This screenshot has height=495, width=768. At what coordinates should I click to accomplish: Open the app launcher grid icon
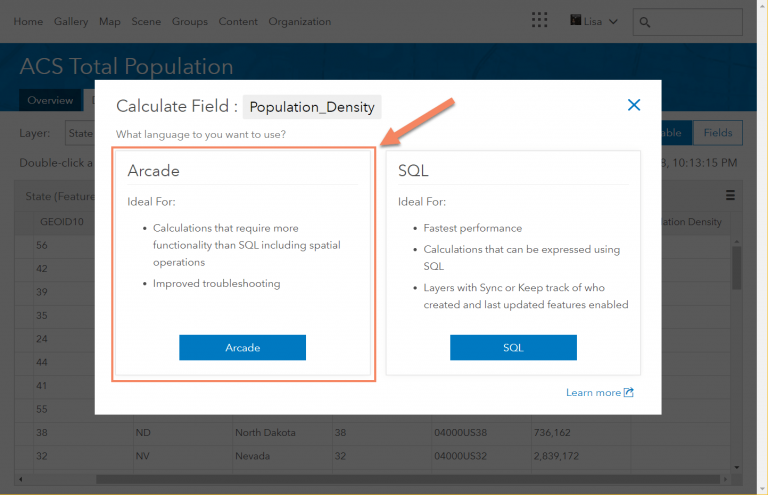click(x=540, y=21)
